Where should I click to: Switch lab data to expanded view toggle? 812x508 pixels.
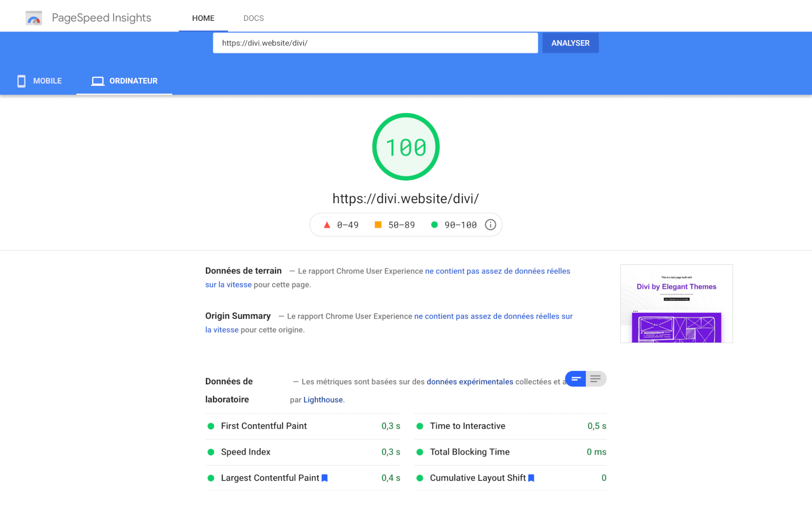click(596, 379)
